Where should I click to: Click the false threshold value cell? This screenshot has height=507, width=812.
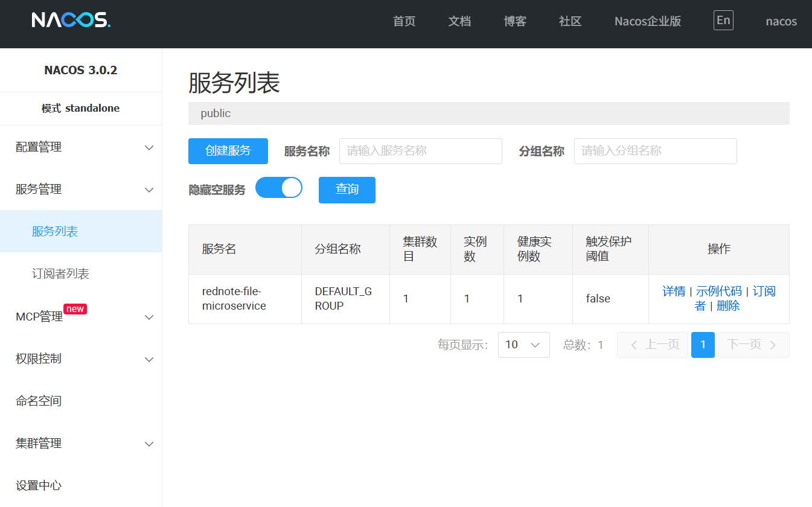611,299
